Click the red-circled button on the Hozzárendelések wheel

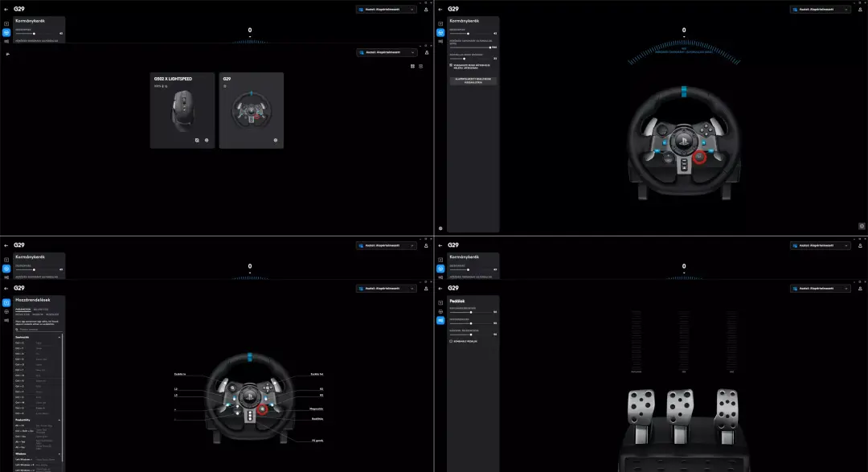262,409
